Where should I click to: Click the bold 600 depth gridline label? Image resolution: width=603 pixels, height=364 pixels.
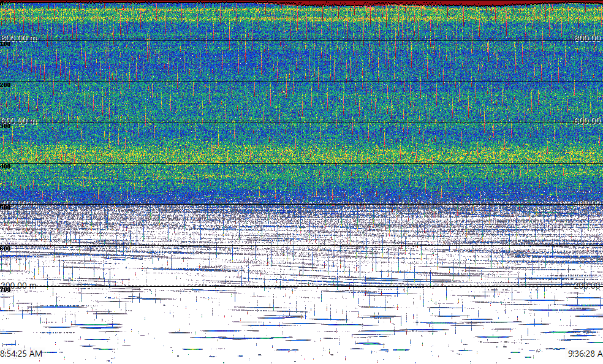coord(6,248)
